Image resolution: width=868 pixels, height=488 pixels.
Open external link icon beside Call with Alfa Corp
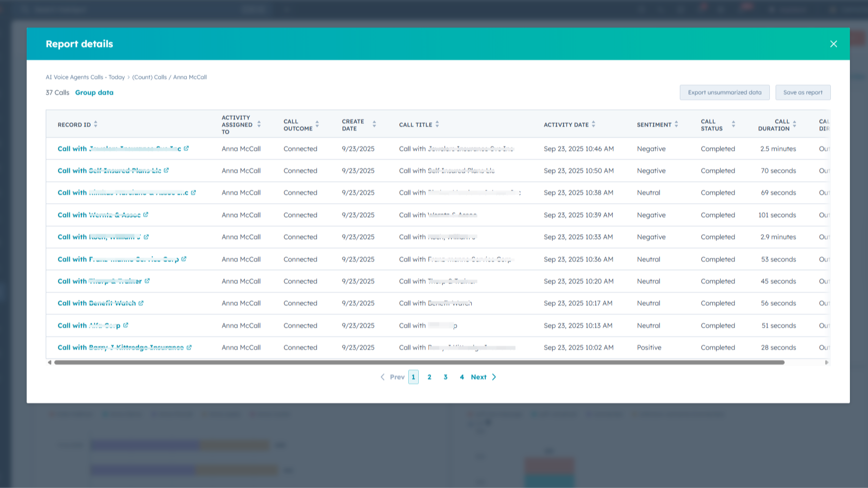[x=125, y=325]
